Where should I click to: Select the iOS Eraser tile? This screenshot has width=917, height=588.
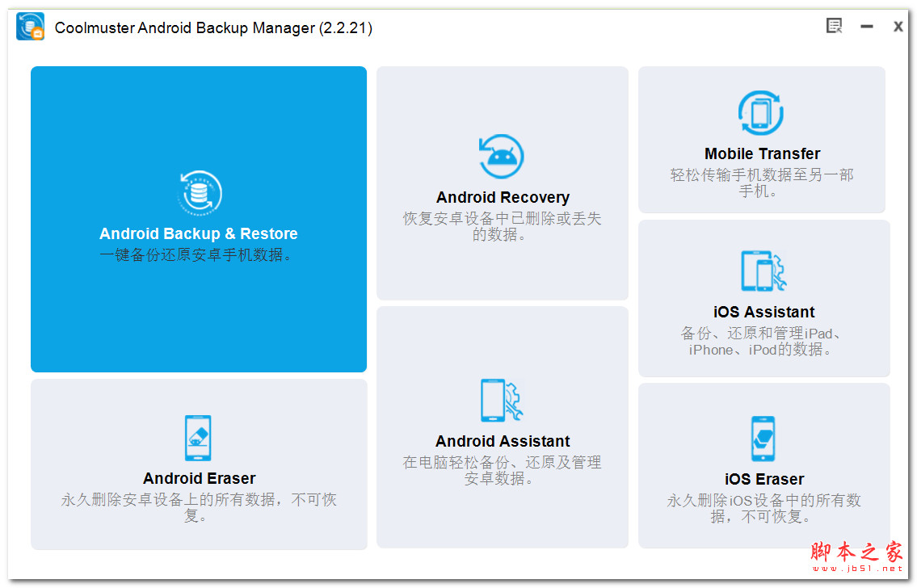(x=763, y=465)
